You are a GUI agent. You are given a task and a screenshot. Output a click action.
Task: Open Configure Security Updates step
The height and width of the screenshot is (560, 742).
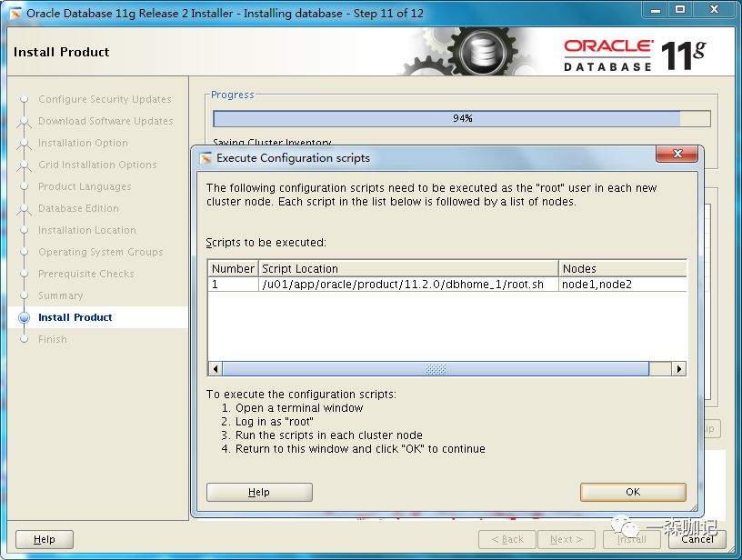pyautogui.click(x=105, y=99)
